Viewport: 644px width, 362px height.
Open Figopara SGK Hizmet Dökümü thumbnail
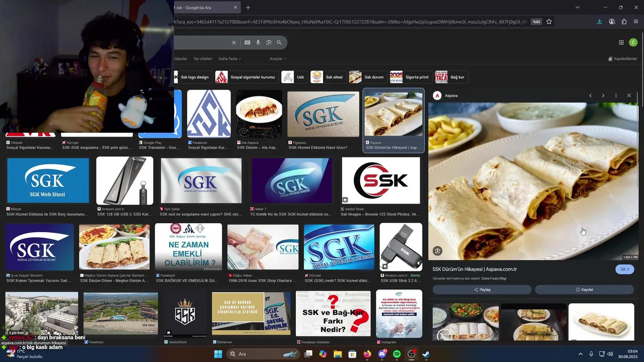[323, 114]
